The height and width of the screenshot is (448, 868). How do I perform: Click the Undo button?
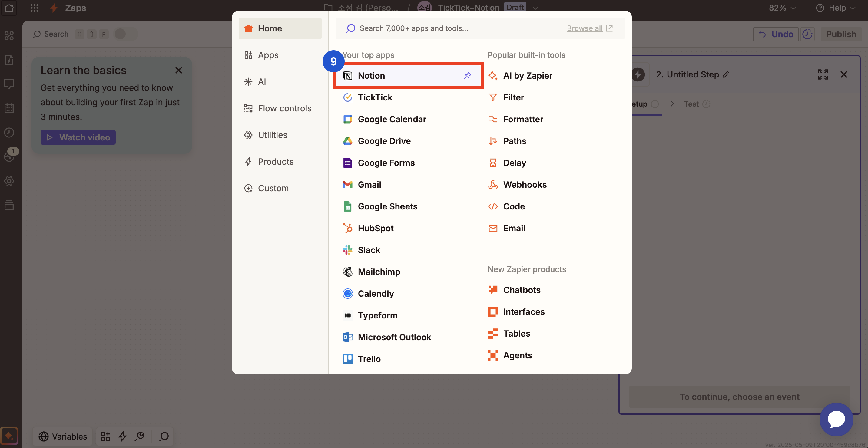pyautogui.click(x=775, y=34)
